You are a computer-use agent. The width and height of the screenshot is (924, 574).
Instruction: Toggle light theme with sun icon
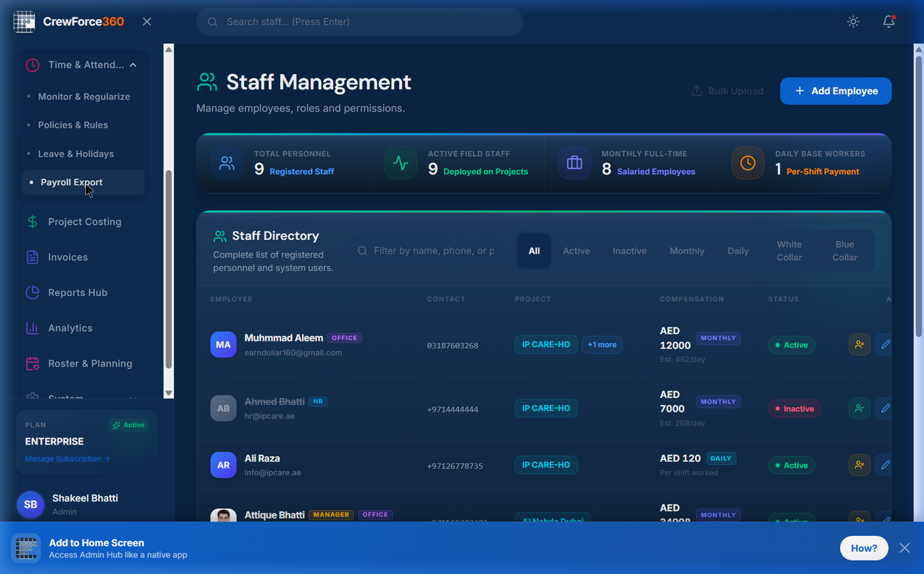tap(853, 22)
